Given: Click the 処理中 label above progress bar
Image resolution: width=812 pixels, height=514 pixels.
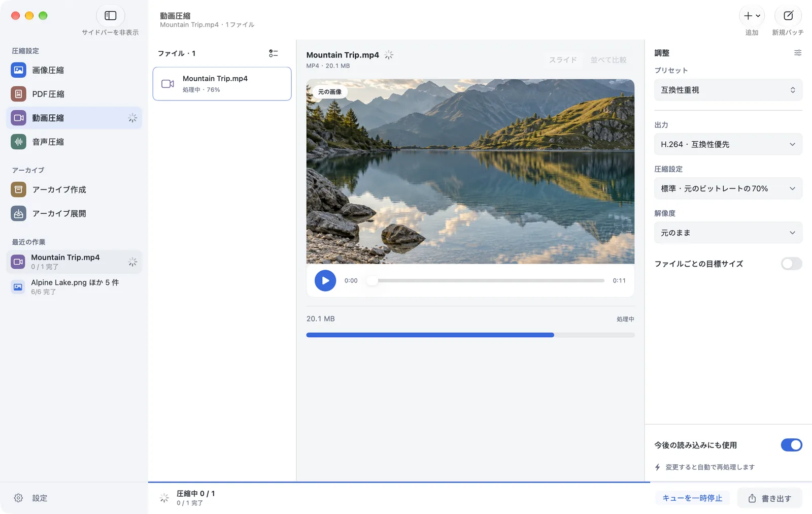Looking at the screenshot, I should point(625,319).
